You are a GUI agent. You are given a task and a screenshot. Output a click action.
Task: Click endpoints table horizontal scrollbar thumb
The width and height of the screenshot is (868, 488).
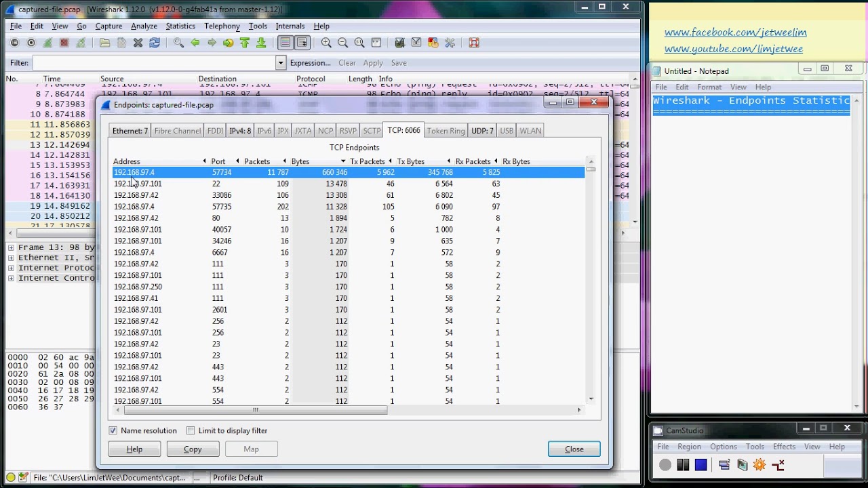coord(255,409)
